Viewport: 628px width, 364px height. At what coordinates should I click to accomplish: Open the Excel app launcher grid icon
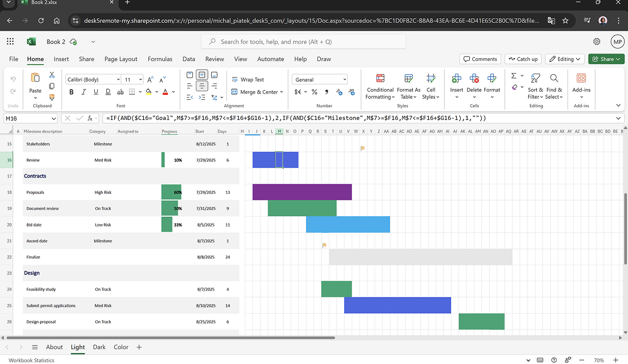[10, 41]
